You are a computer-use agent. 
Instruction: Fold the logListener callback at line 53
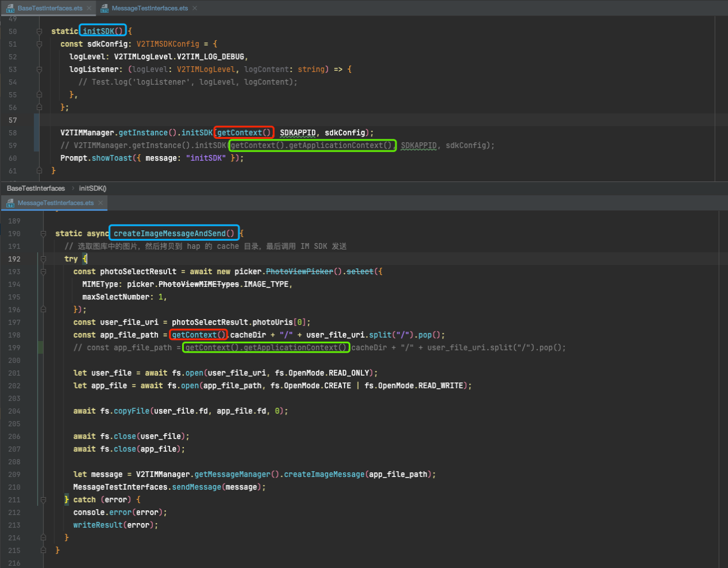39,69
